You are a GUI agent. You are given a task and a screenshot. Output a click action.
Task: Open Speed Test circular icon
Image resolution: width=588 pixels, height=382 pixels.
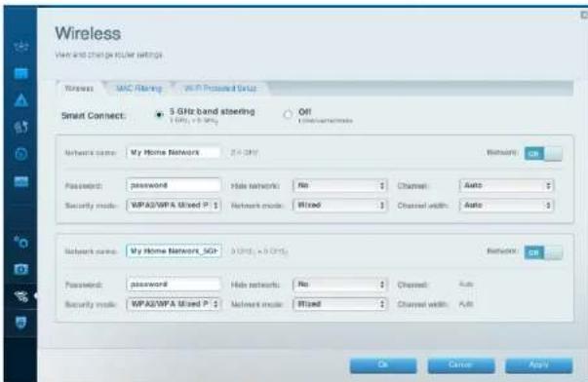pyautogui.click(x=21, y=154)
